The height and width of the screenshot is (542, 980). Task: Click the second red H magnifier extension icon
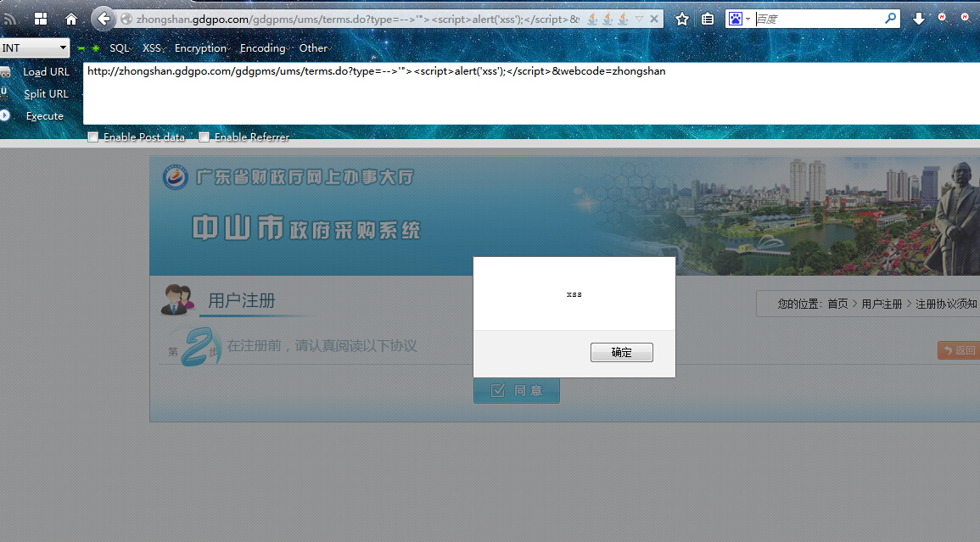966,18
